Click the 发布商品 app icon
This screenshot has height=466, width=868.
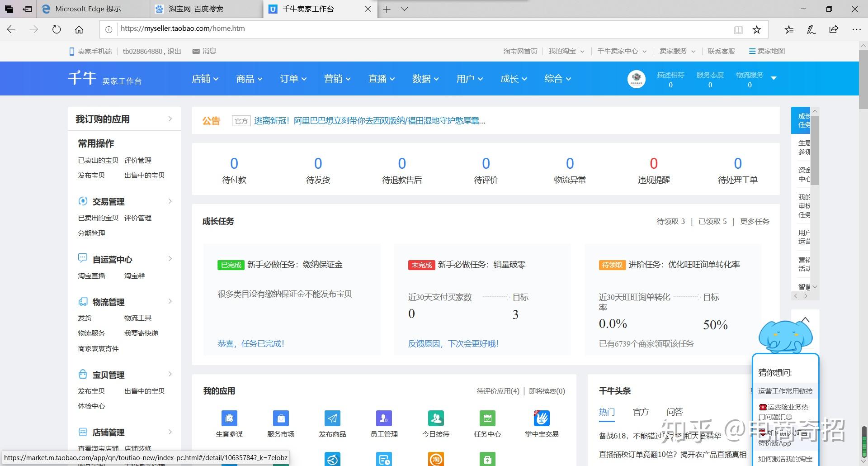tap(332, 418)
